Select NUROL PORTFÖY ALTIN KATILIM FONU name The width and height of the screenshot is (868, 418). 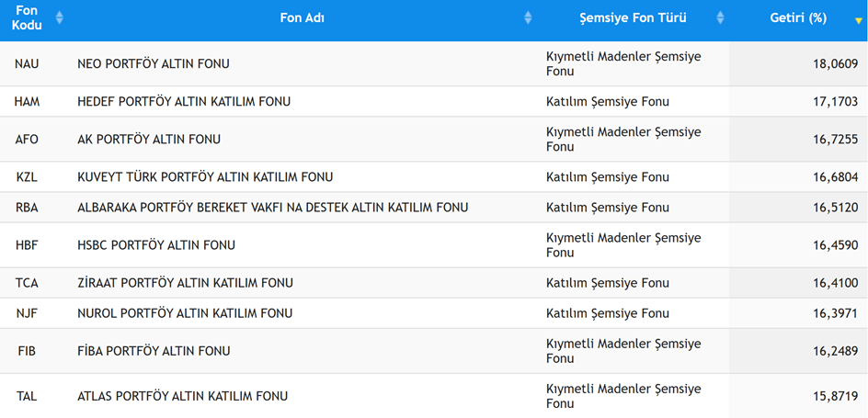(185, 312)
